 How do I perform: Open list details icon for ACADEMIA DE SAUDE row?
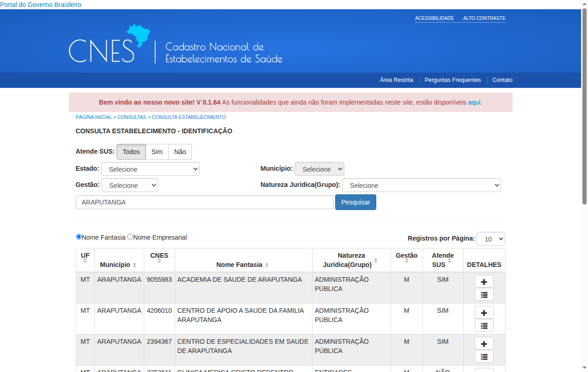(484, 294)
